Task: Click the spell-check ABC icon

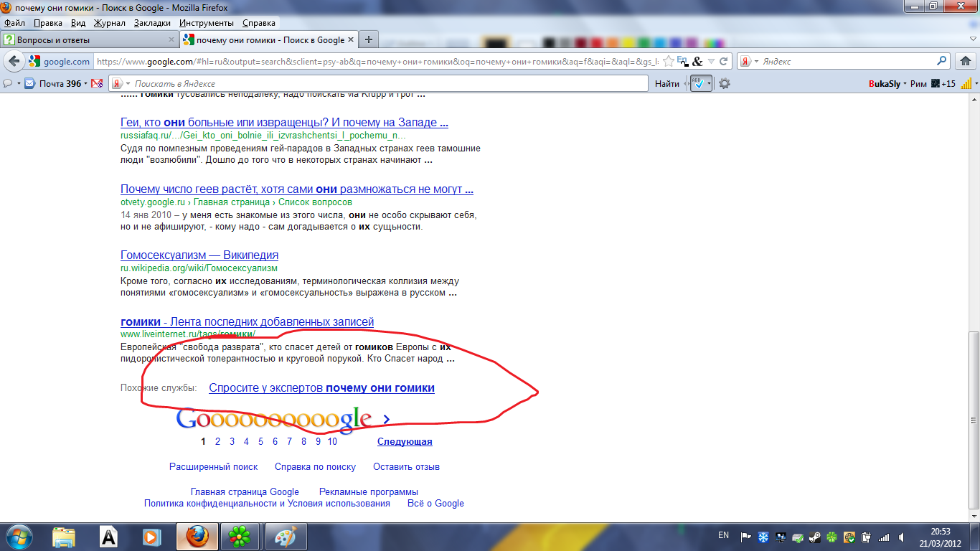Action: 697,84
